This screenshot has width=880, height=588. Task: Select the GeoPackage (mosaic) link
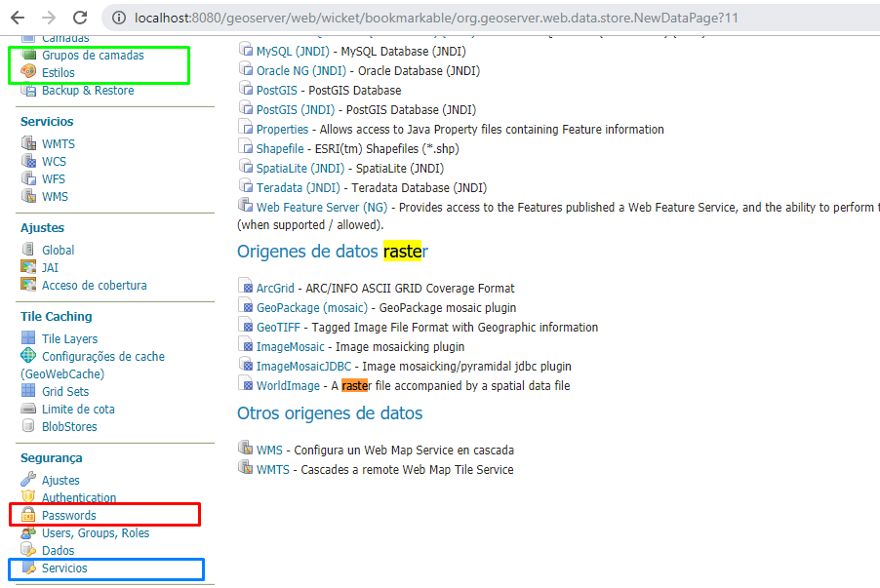pos(312,308)
